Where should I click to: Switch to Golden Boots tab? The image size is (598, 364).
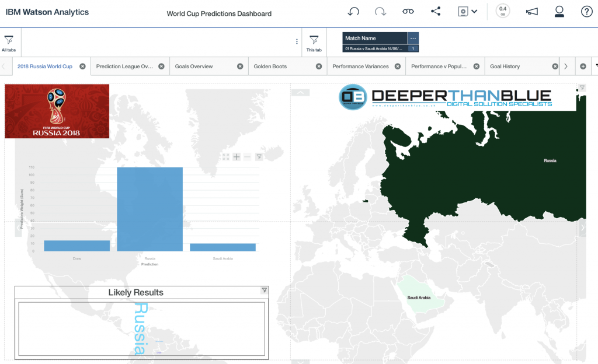[270, 66]
